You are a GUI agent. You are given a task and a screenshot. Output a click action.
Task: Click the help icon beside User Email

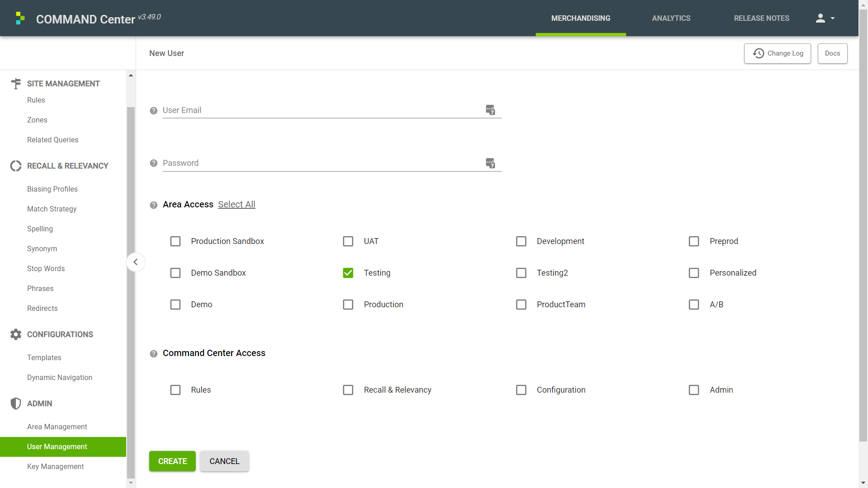(154, 111)
